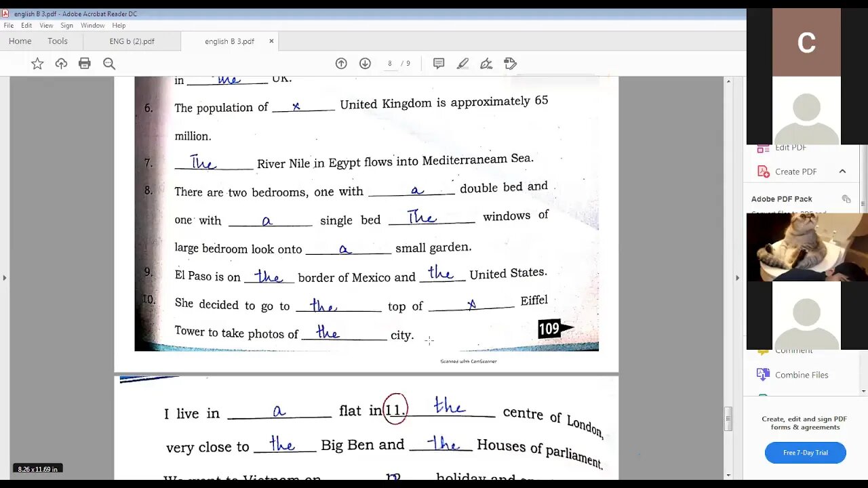Screen dimensions: 868x488
Task: Switch to the Tools tab
Action: 58,41
